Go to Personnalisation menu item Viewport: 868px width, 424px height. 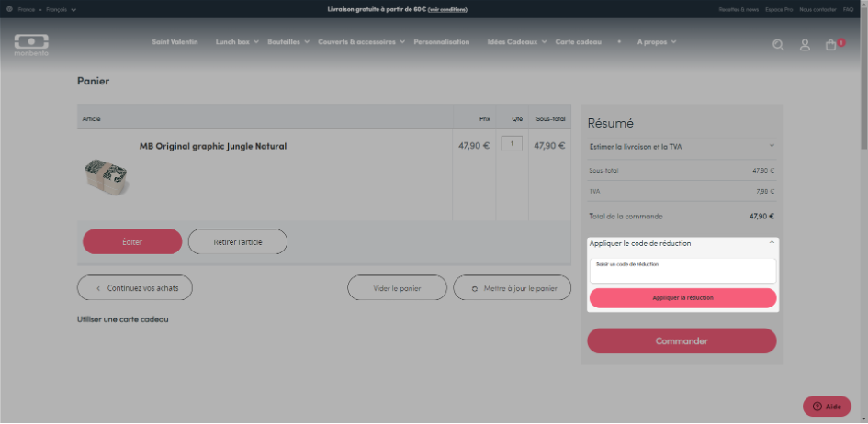point(441,42)
